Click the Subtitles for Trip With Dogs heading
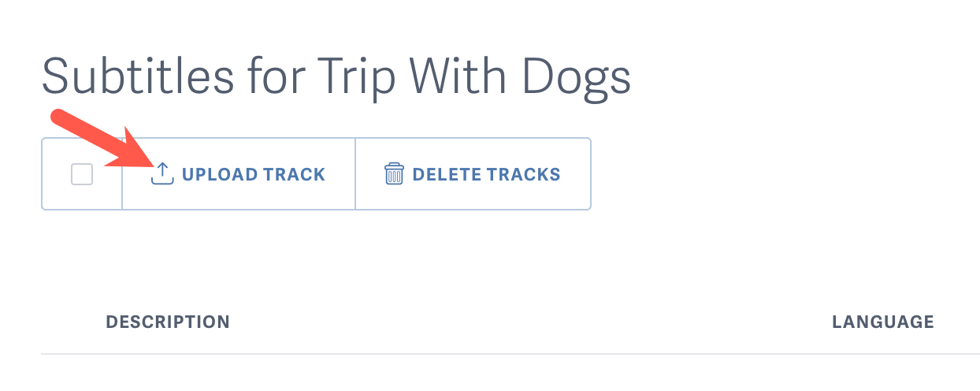980x391 pixels. (336, 76)
